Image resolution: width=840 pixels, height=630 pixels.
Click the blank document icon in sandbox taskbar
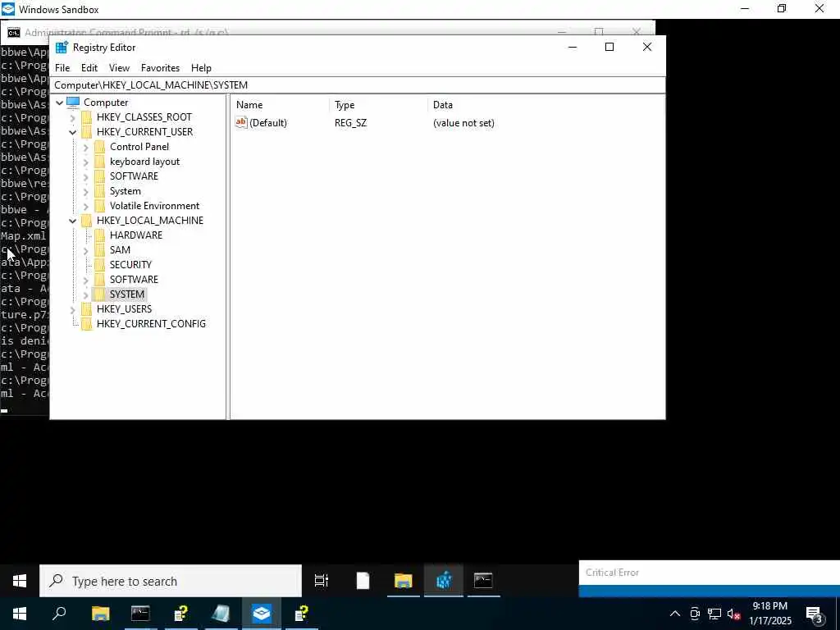pos(363,581)
